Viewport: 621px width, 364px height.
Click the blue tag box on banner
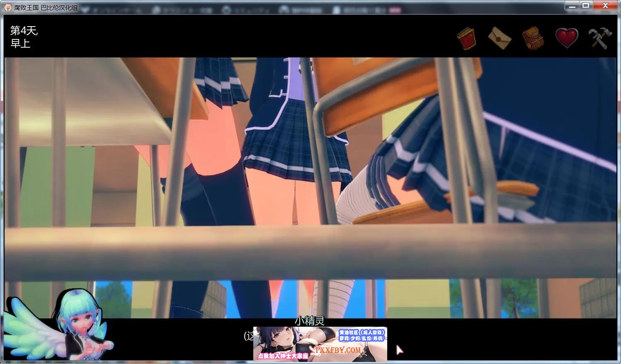(x=362, y=335)
